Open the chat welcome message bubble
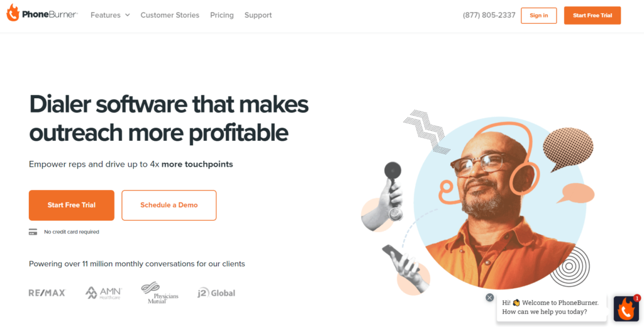Viewport: 644px width, 329px height. pyautogui.click(x=551, y=307)
